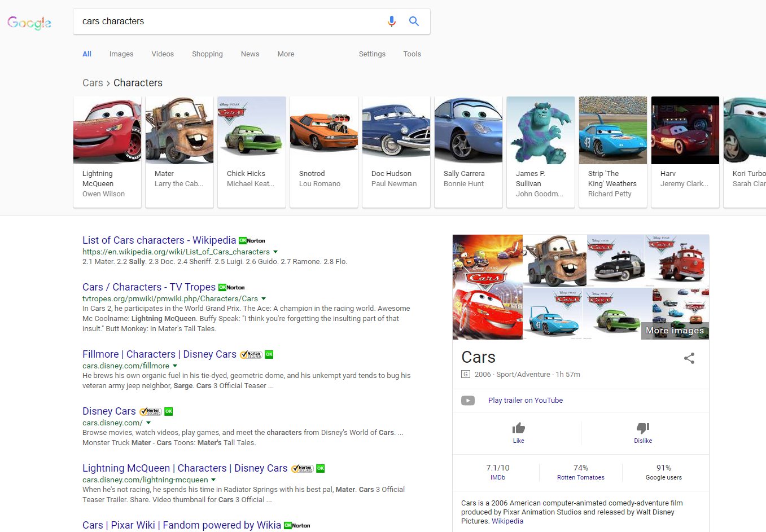Open the Settings menu
The image size is (766, 532).
(372, 54)
